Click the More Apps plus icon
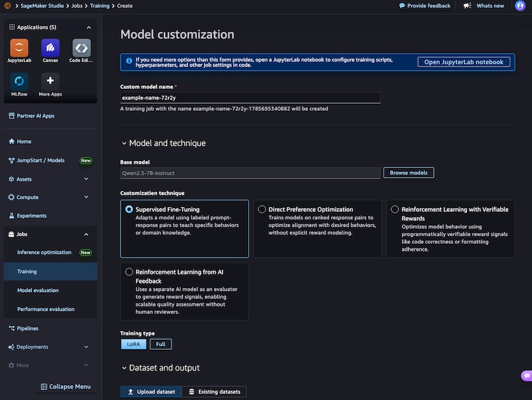This screenshot has width=532, height=400. coord(50,81)
